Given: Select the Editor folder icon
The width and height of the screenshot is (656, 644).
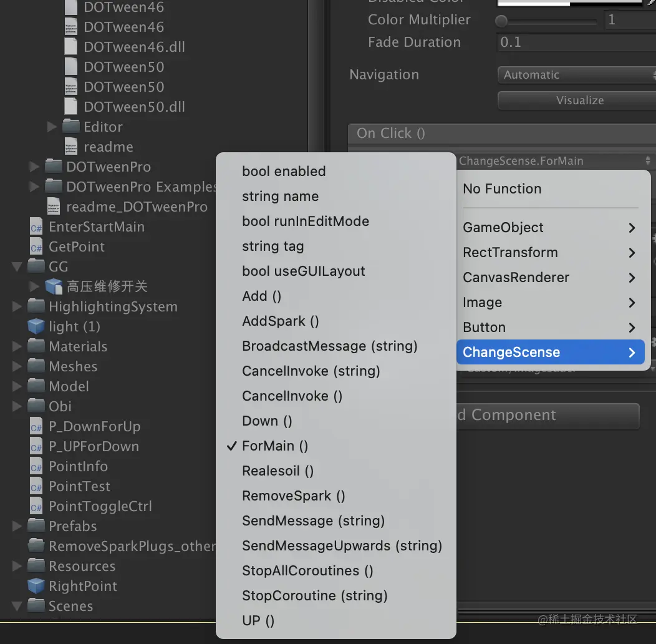Looking at the screenshot, I should coord(70,127).
